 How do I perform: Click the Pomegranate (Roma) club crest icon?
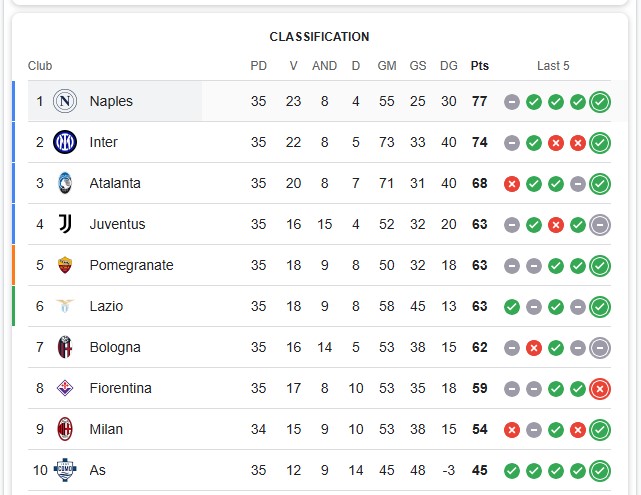(x=65, y=265)
